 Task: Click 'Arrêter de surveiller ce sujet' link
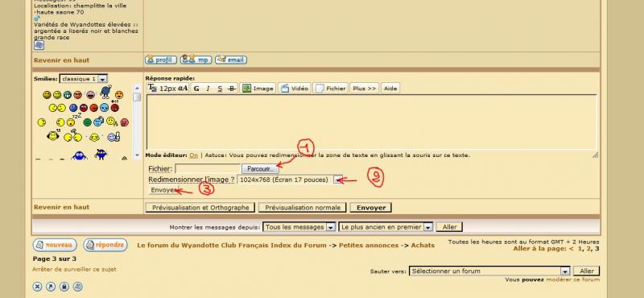(x=74, y=270)
